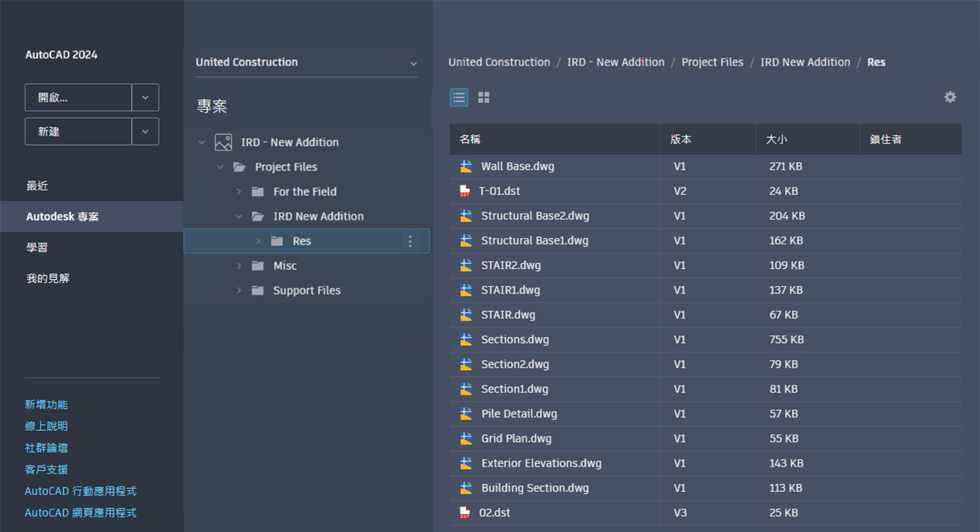Expand the Support Files folder
The width and height of the screenshot is (980, 532).
239,291
